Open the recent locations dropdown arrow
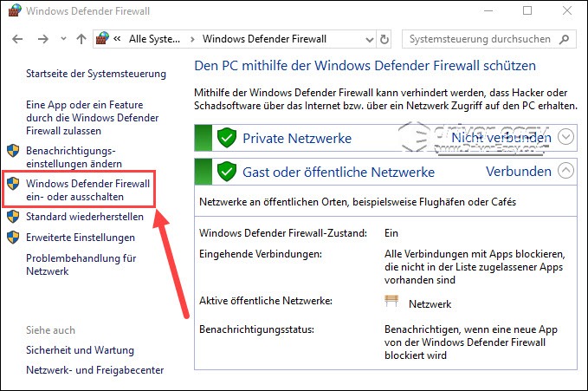588x391 pixels. (61, 39)
